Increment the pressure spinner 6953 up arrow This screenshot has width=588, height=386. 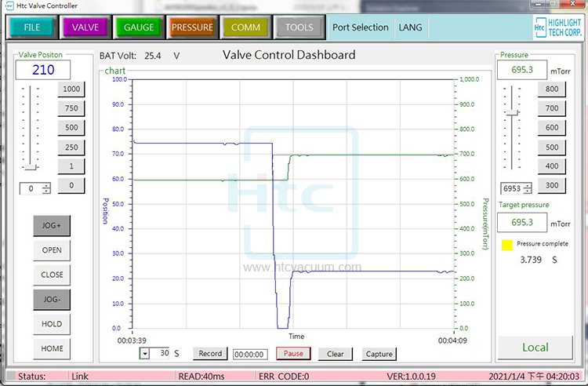[x=528, y=186]
